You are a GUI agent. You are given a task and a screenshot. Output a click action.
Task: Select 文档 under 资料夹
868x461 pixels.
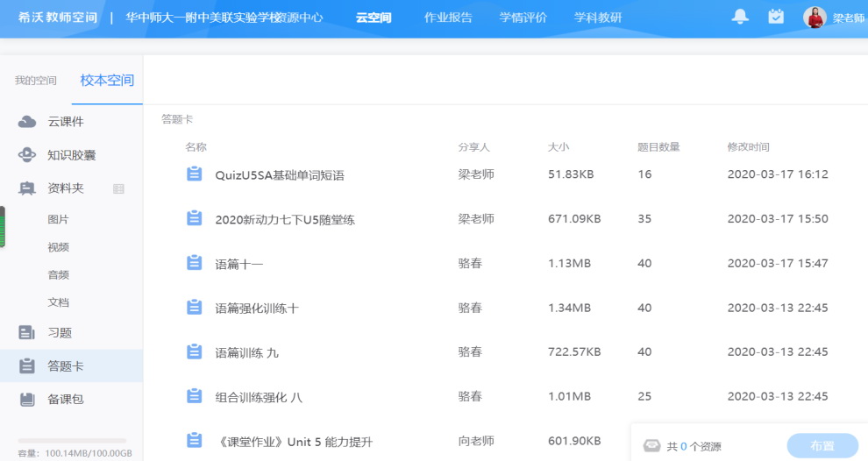[x=58, y=302]
